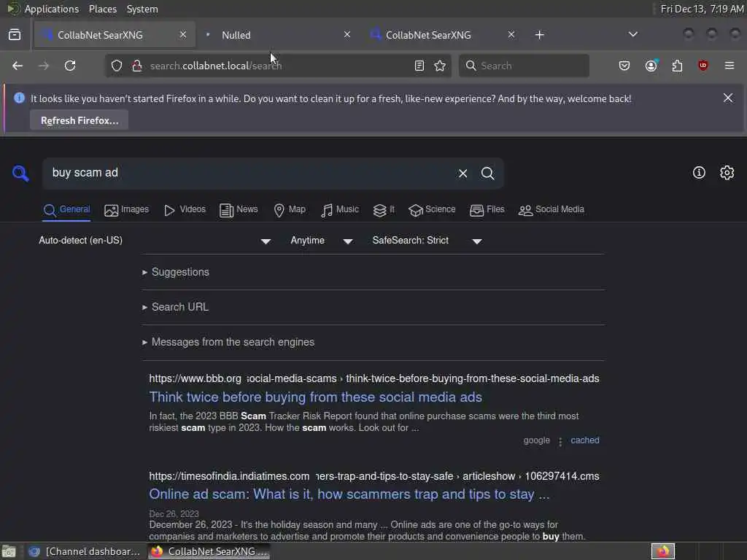
Task: Open the Applications menu
Action: (x=52, y=9)
